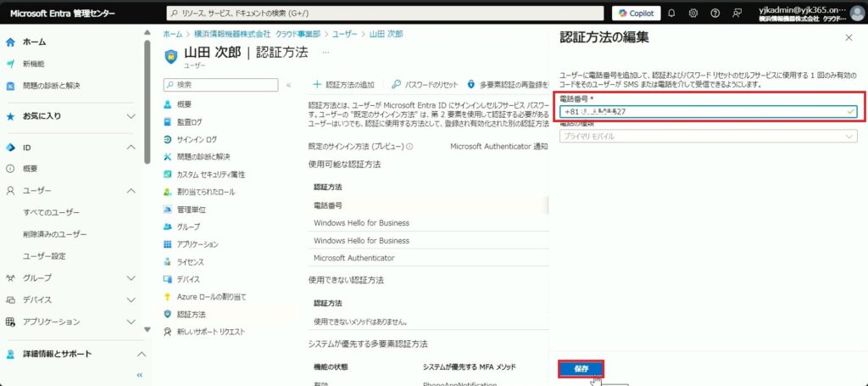Click the user menu 検索 box
This screenshot has height=386, width=868.
coord(221,85)
